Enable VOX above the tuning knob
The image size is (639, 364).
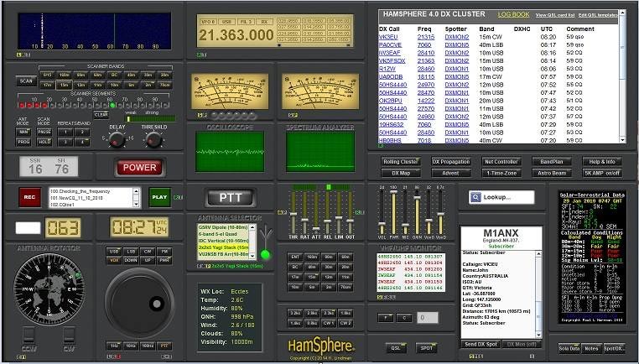click(114, 260)
